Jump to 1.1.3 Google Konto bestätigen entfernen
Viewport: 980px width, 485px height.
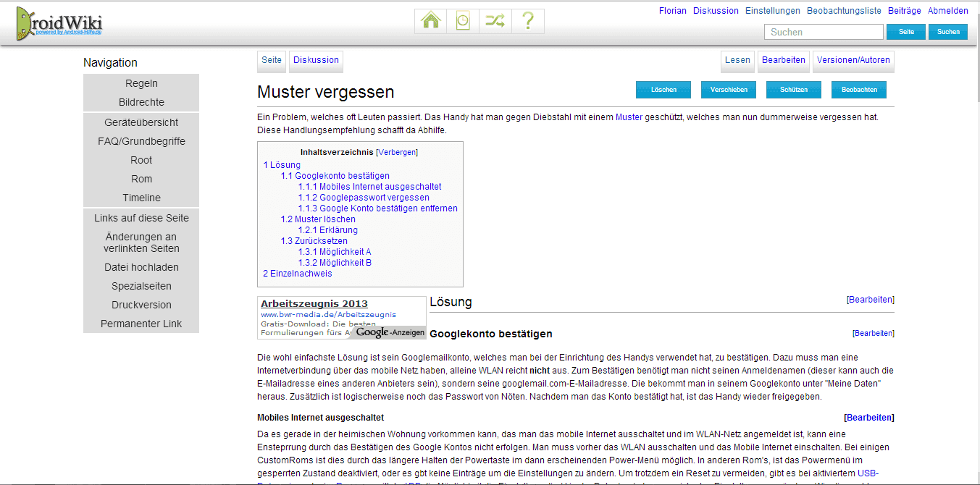pos(377,208)
